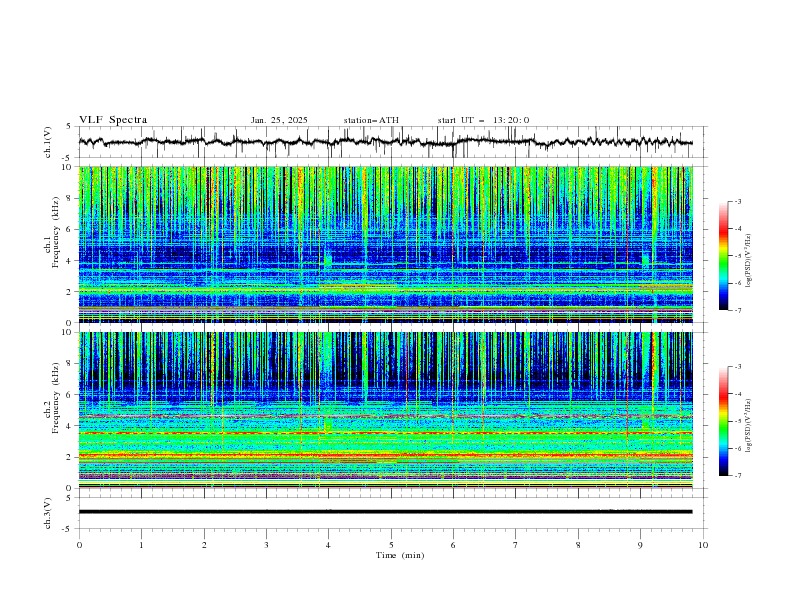792x612 pixels.
Task: Click the "-6" tick on ch.2 color bar
Action: [x=738, y=448]
